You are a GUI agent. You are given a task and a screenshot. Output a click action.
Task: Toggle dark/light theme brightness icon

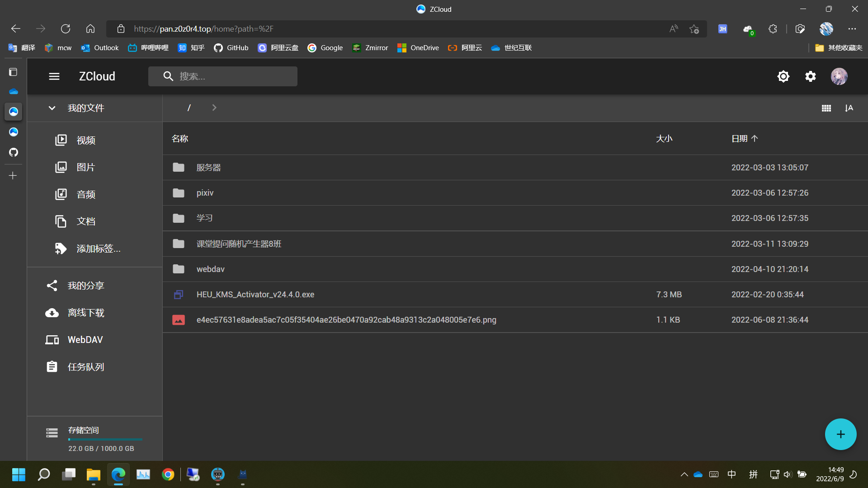tap(783, 76)
